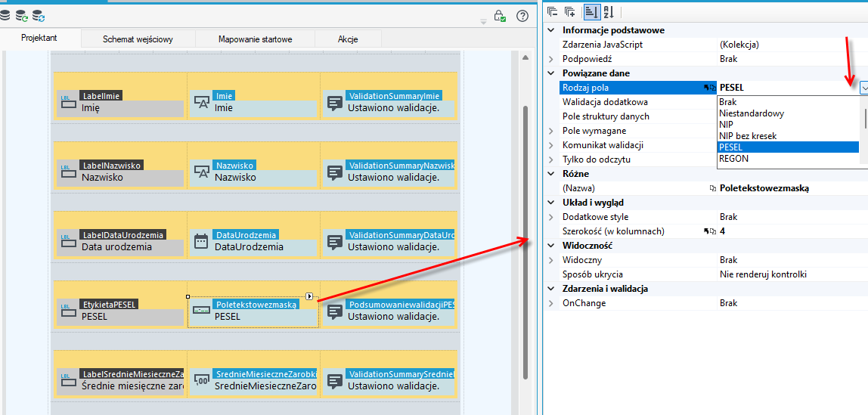Choose Niestandardowy in the dropdown list

789,113
